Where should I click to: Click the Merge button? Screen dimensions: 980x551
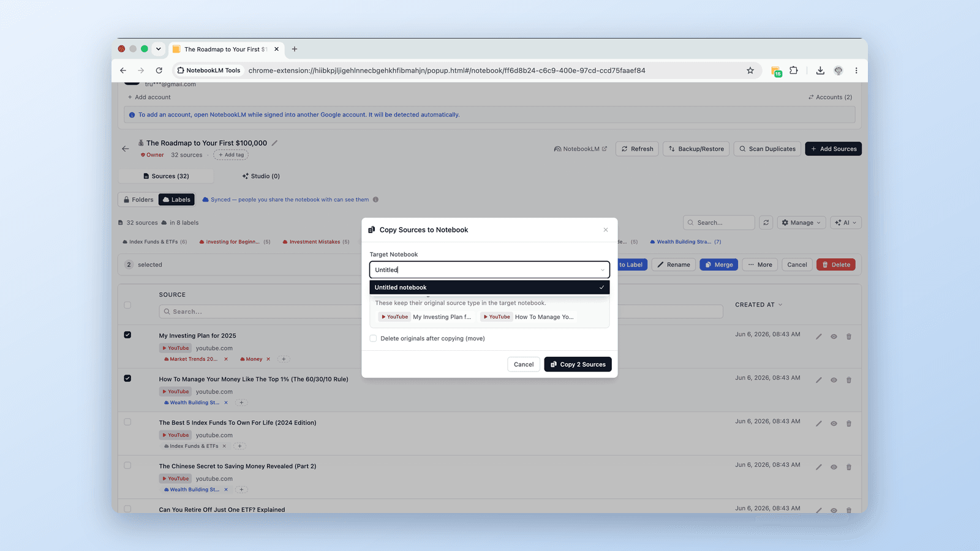pyautogui.click(x=718, y=265)
